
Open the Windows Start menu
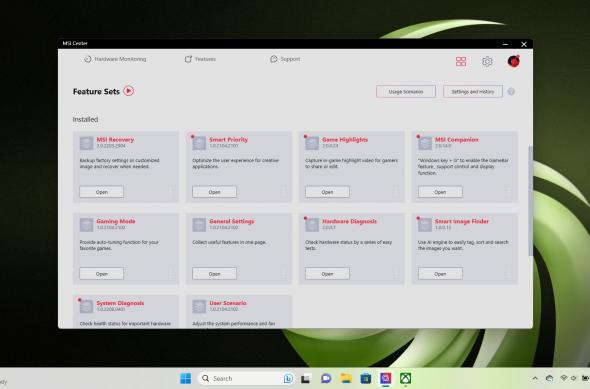[186, 378]
